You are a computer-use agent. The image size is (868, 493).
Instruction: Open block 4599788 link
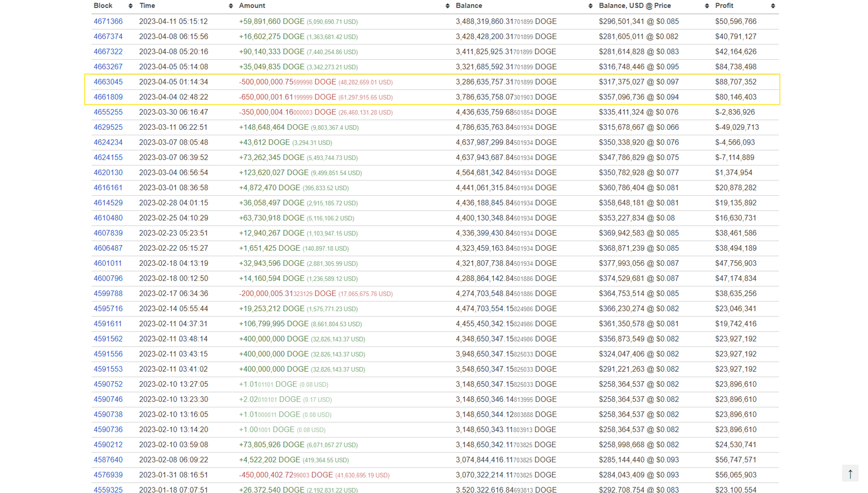coord(108,293)
